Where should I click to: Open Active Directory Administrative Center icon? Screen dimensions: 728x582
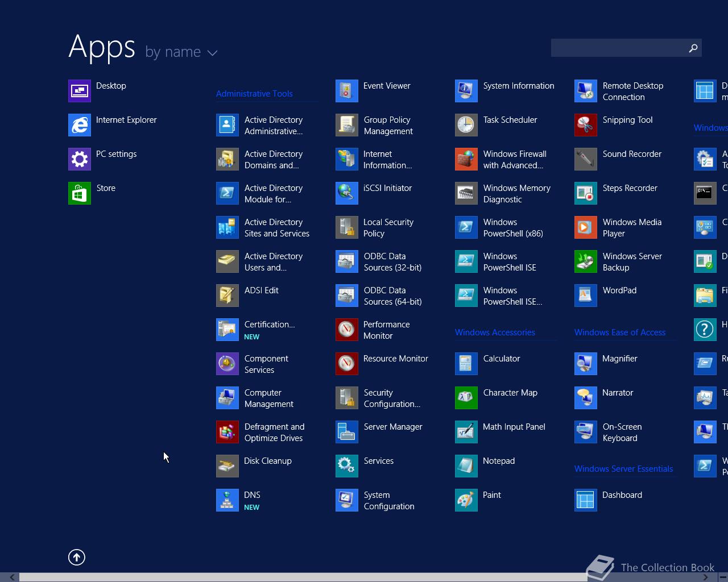pos(227,125)
